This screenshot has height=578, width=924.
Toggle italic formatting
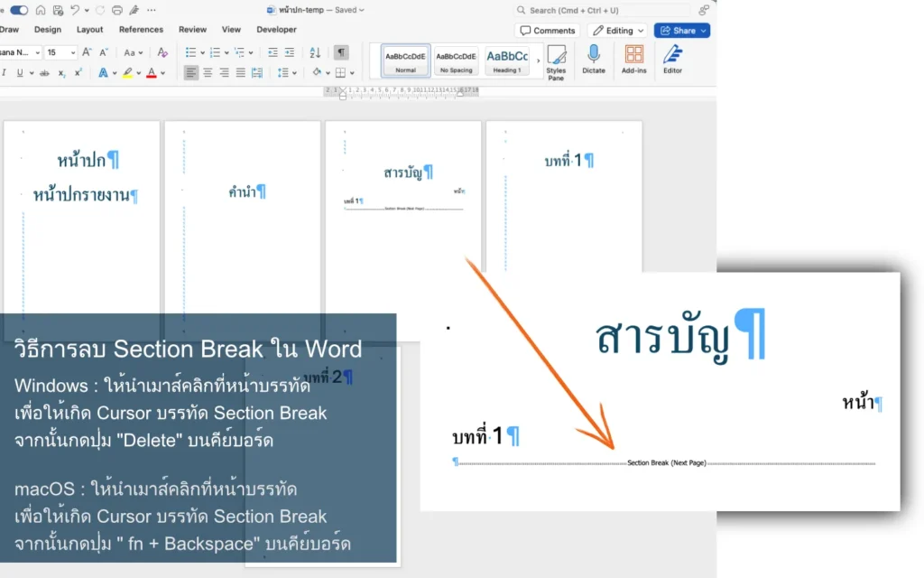click(5, 72)
